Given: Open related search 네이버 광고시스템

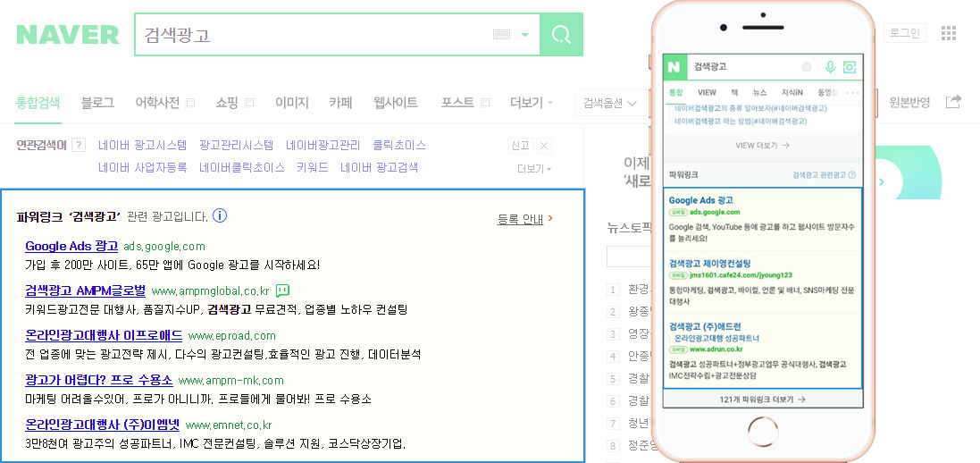Looking at the screenshot, I should click(x=143, y=145).
